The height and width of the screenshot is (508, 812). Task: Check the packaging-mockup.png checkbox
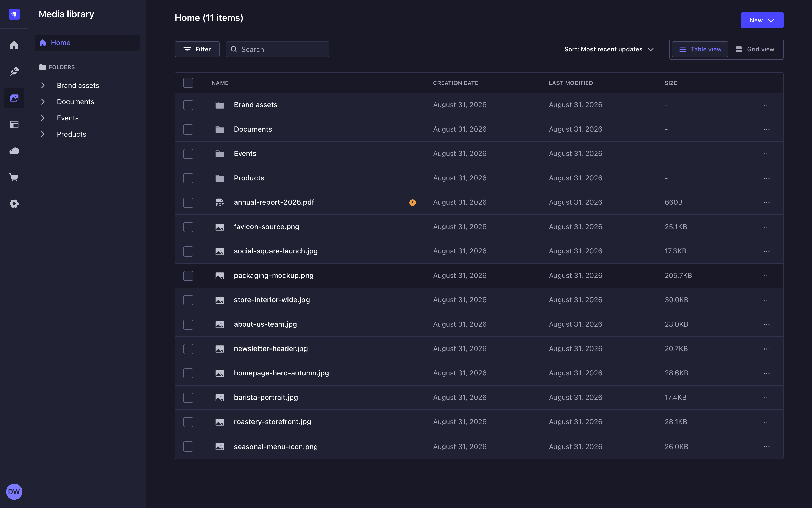(x=188, y=276)
